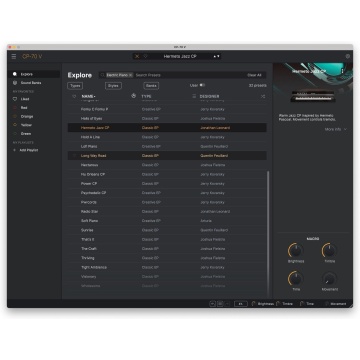Select the Radio Star preset
Screen dimensions: 360x360
click(167, 212)
